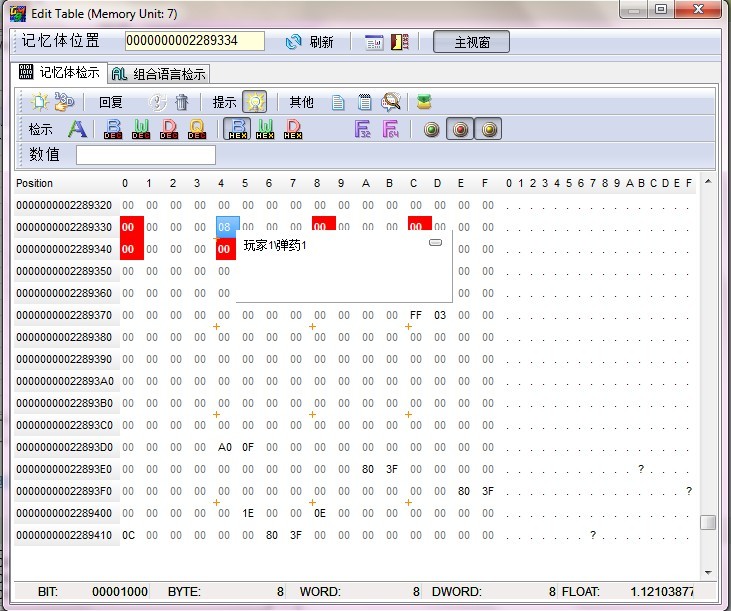Toggle the lightbulb hint button
This screenshot has height=611, width=731.
[x=254, y=101]
